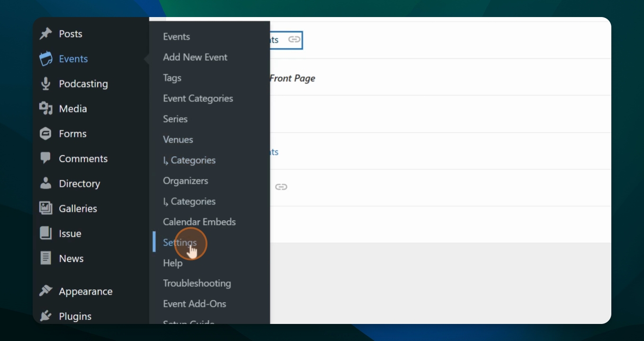Open Tags in the Events submenu
Screen dimensions: 644x341
click(x=172, y=78)
